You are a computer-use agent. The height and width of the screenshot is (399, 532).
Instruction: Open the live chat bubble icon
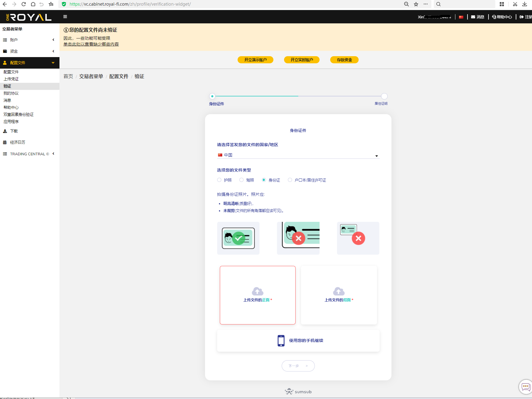(526, 387)
